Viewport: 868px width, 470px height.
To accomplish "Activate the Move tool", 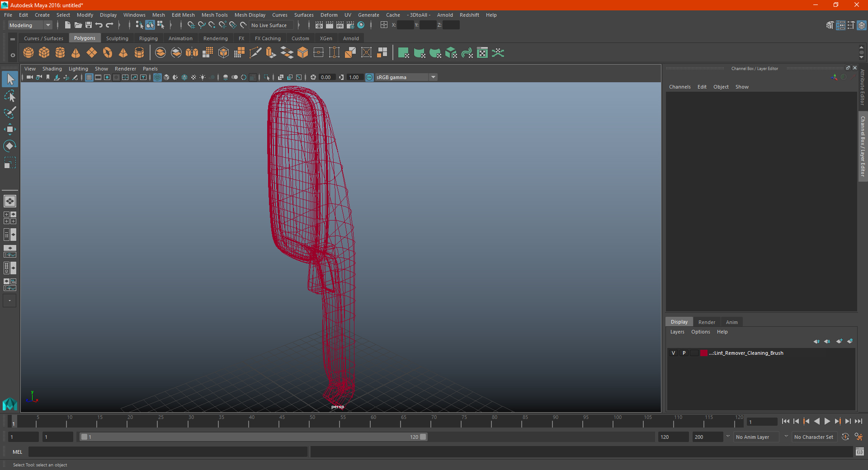I will (10, 129).
